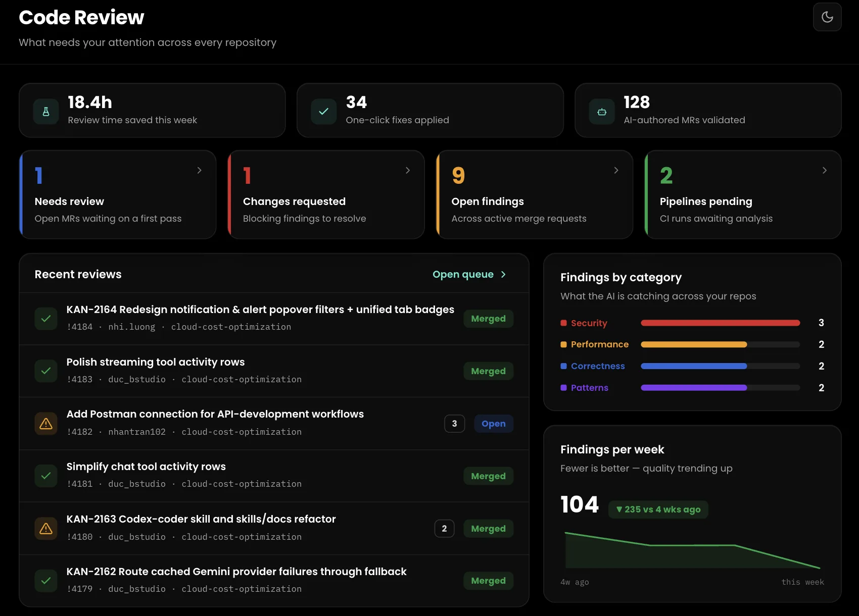The image size is (859, 616).
Task: Select the Open findings card
Action: (x=535, y=194)
